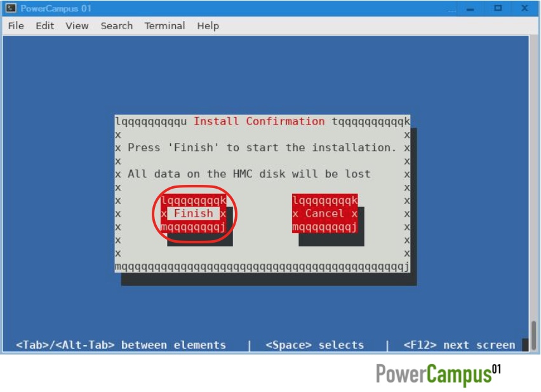Maximize the PowerCampus 01 window
This screenshot has height=392, width=541.
tap(498, 8)
